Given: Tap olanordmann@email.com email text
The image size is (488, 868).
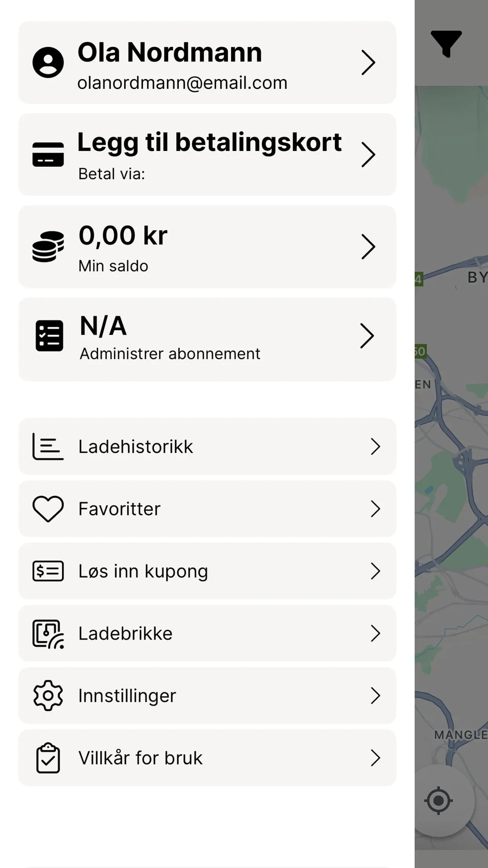Looking at the screenshot, I should pyautogui.click(x=182, y=83).
